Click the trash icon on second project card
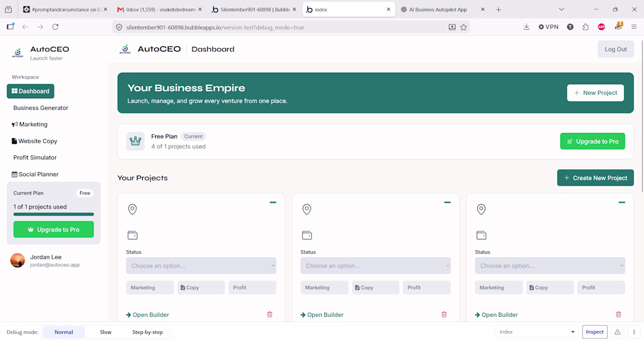Viewport: 644px width, 342px height. coord(444,314)
